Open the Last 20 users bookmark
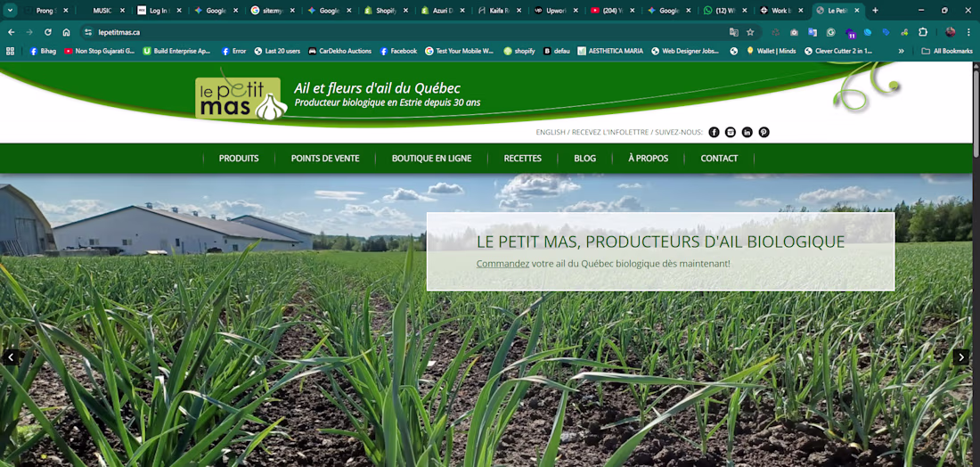980x467 pixels. point(277,52)
